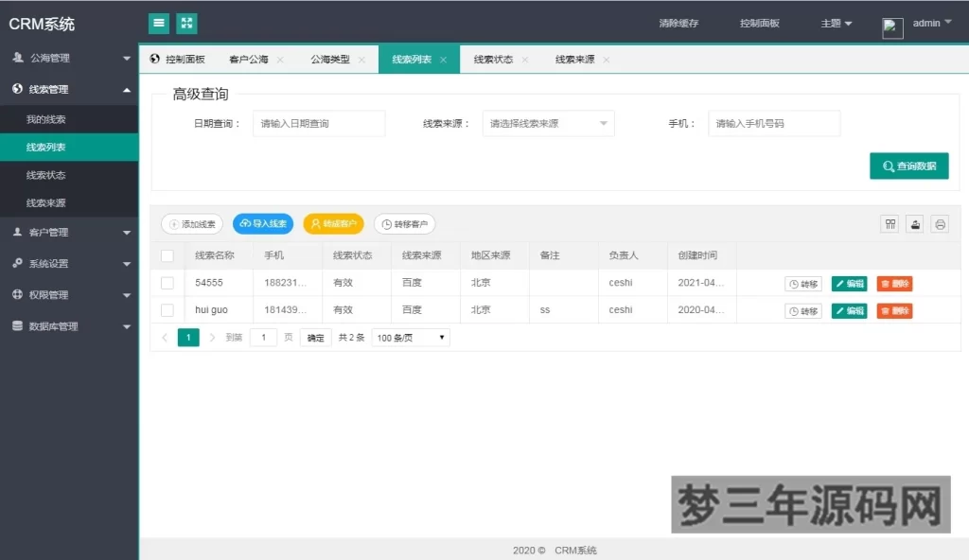Click the orange 转成客户 button
969x560 pixels.
(334, 224)
